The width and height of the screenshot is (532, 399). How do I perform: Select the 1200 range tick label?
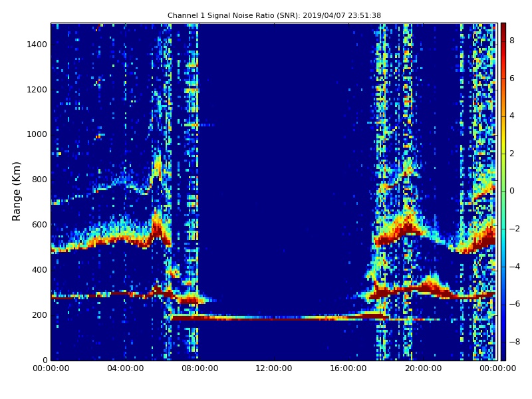(37, 90)
